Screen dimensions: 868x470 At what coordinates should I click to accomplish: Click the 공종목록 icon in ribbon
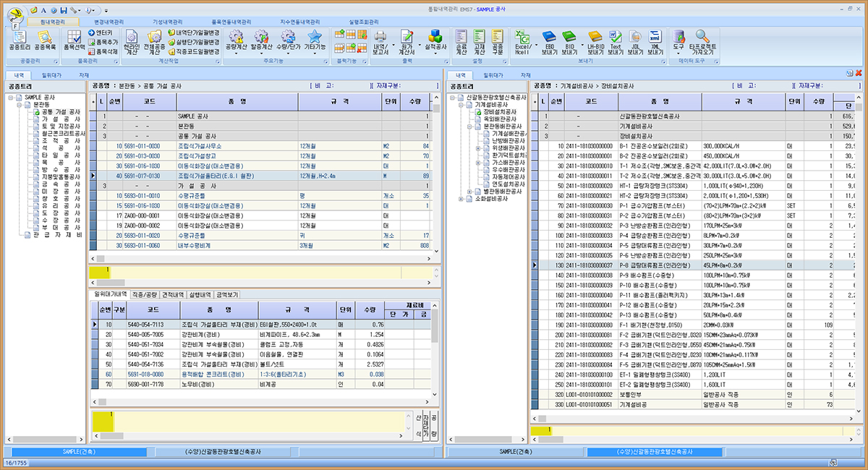pyautogui.click(x=46, y=40)
